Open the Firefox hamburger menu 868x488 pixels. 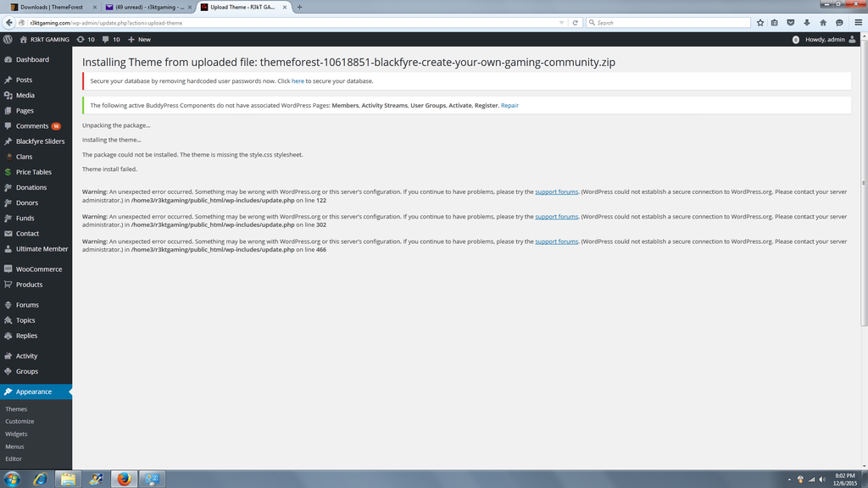[x=858, y=23]
